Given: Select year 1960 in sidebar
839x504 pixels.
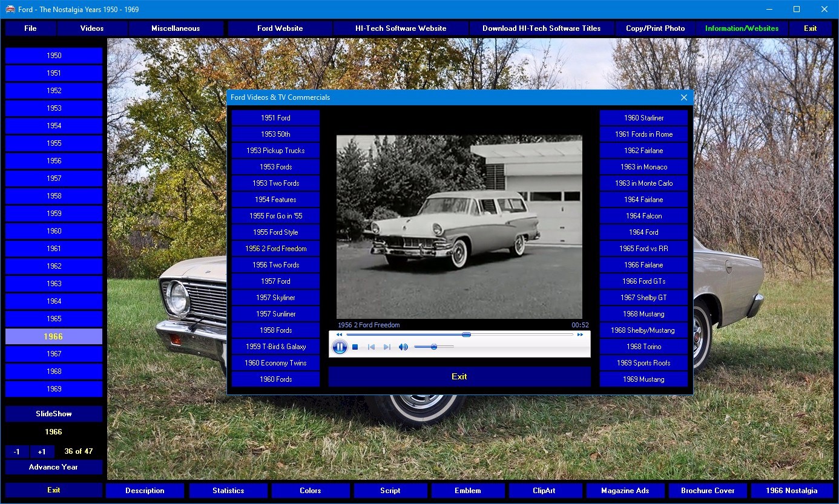Looking at the screenshot, I should coord(54,231).
